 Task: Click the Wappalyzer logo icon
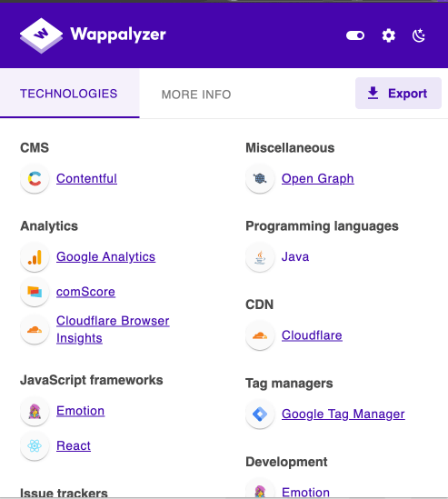click(x=41, y=35)
